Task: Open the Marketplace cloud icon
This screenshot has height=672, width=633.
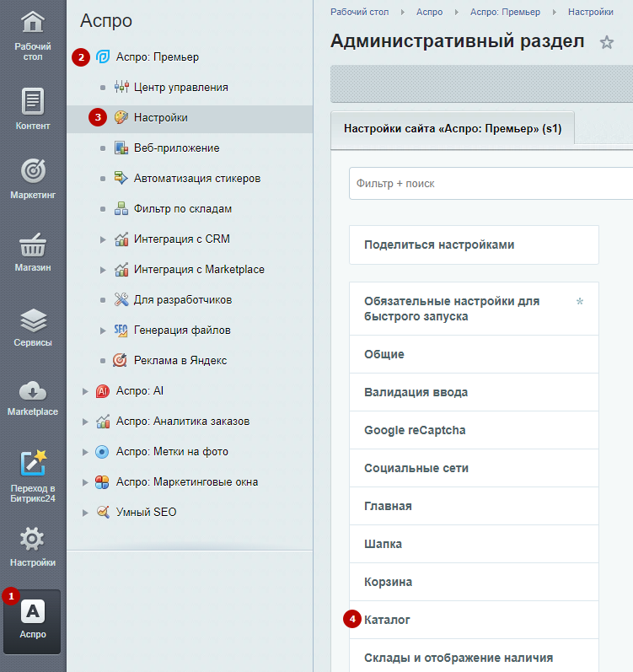Action: pos(33,390)
